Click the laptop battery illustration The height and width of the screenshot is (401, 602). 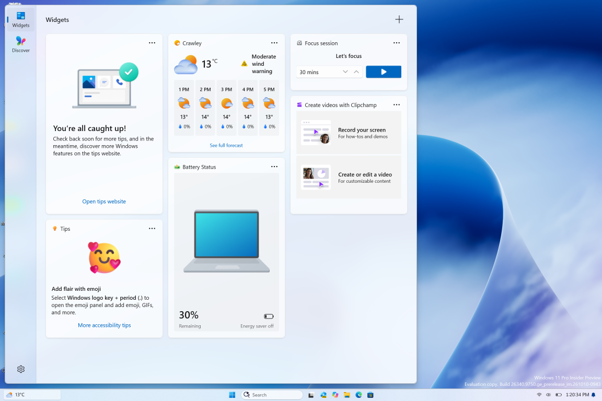click(x=227, y=241)
